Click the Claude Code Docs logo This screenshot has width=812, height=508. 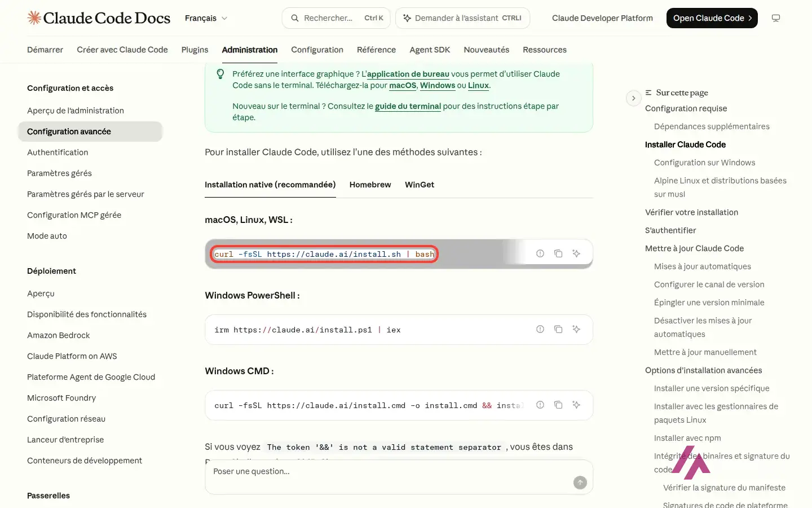(x=99, y=18)
